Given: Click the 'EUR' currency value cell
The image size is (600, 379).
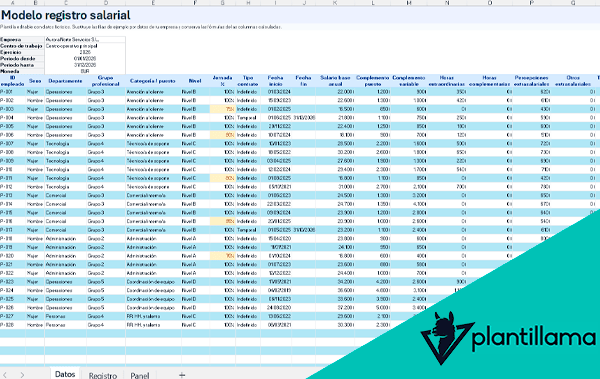Looking at the screenshot, I should tap(85, 71).
